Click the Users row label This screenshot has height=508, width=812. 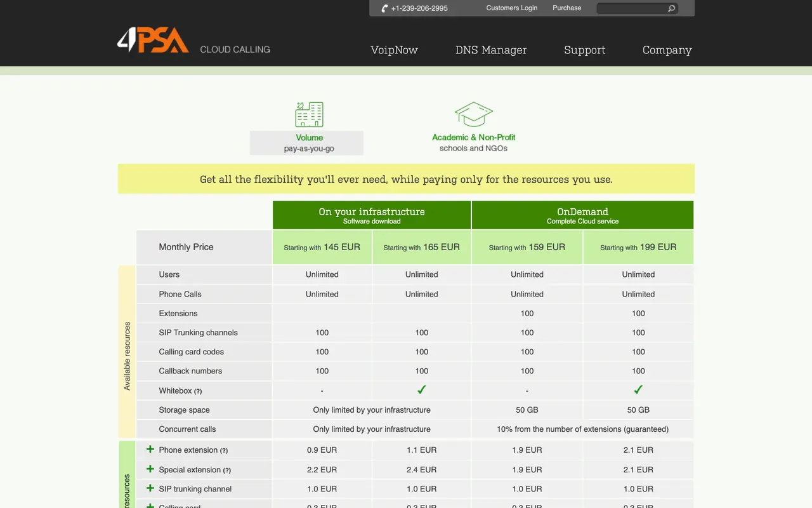(x=169, y=275)
